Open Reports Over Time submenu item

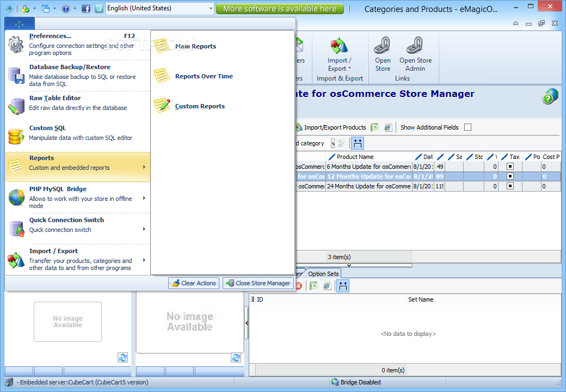tap(223, 76)
